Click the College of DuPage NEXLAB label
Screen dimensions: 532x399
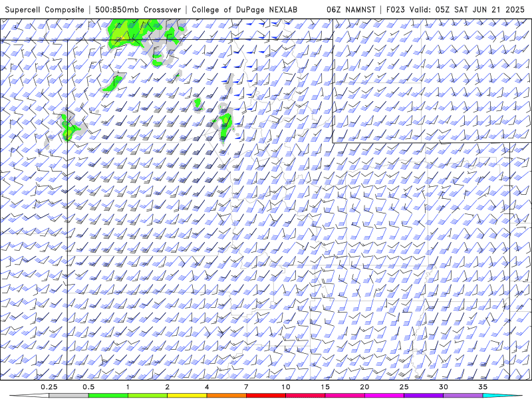point(244,10)
